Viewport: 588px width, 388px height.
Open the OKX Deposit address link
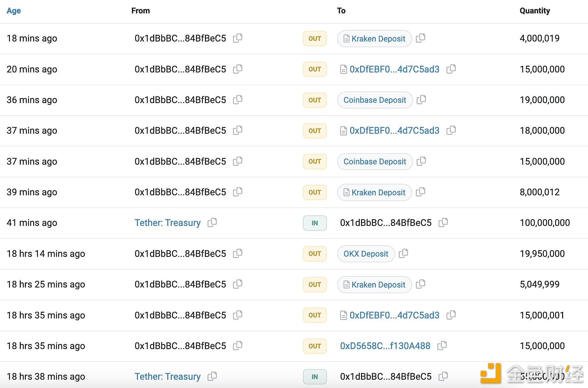click(366, 254)
